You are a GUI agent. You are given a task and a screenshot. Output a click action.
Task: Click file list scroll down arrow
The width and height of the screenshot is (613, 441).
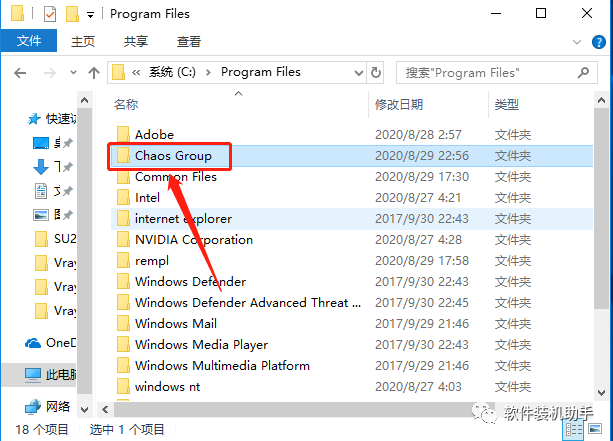click(601, 393)
